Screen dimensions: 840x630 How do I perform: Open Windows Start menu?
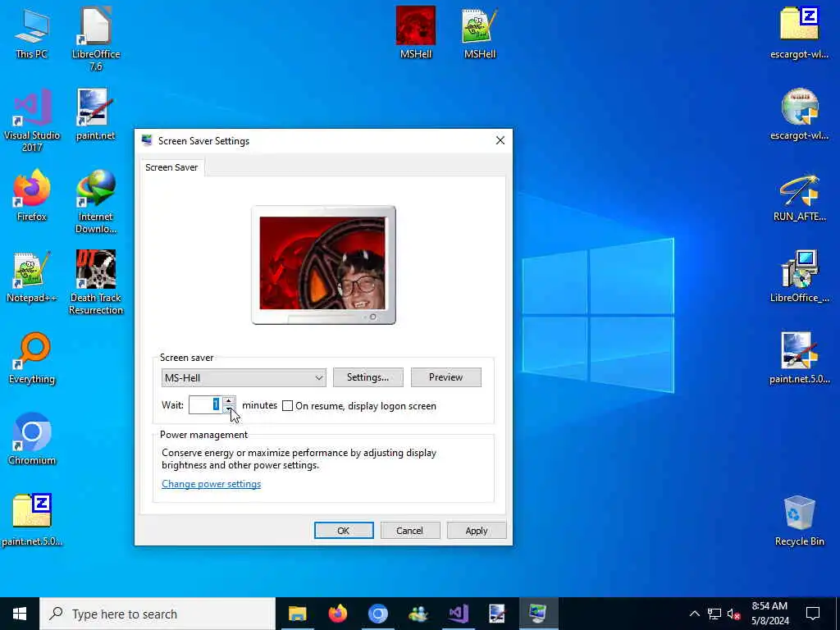(x=20, y=614)
